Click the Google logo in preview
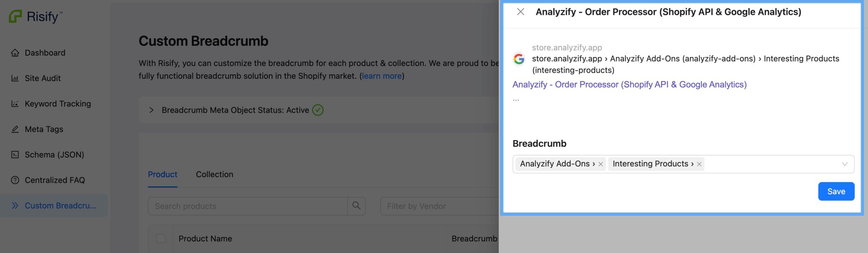Screen dimensions: 868x253 [x=519, y=59]
